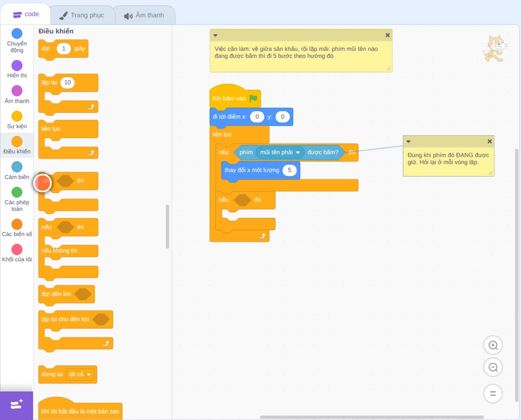This screenshot has height=420, width=521.
Task: Click the green flag icon in hat block
Action: pyautogui.click(x=254, y=98)
